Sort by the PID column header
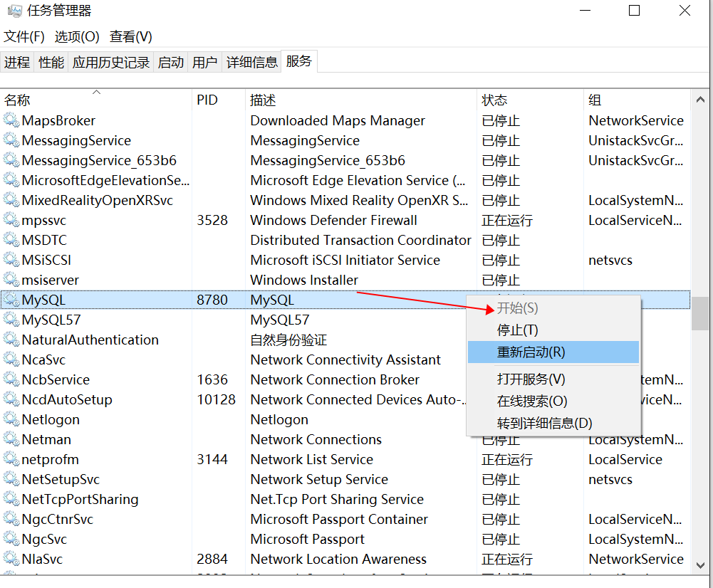The image size is (713, 588). (207, 100)
